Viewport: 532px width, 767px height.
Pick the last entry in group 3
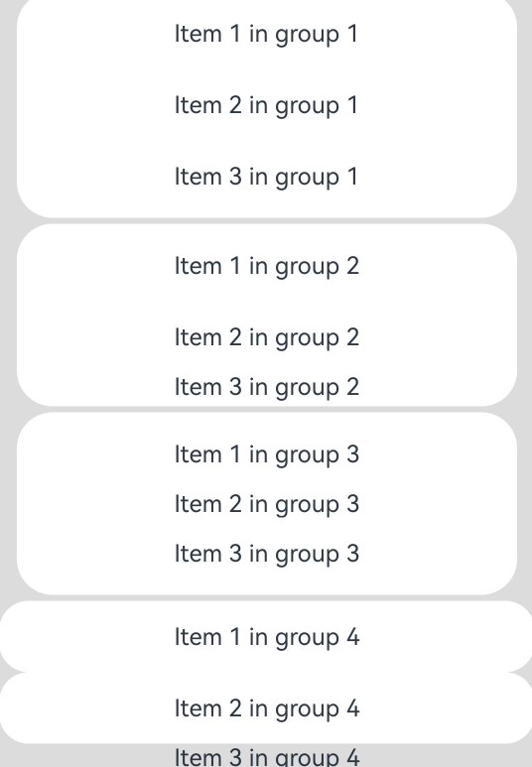pos(267,555)
